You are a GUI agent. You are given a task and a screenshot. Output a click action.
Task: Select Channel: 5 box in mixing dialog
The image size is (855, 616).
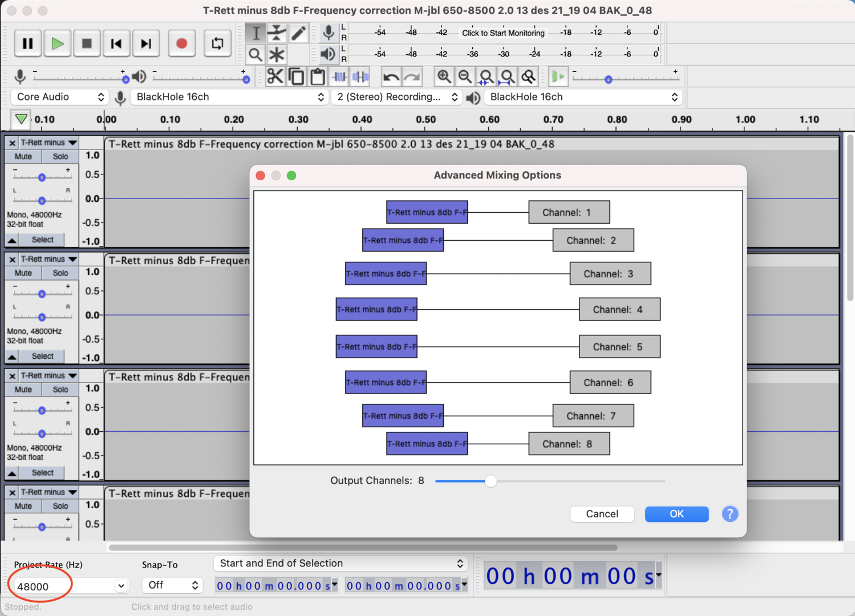[619, 347]
